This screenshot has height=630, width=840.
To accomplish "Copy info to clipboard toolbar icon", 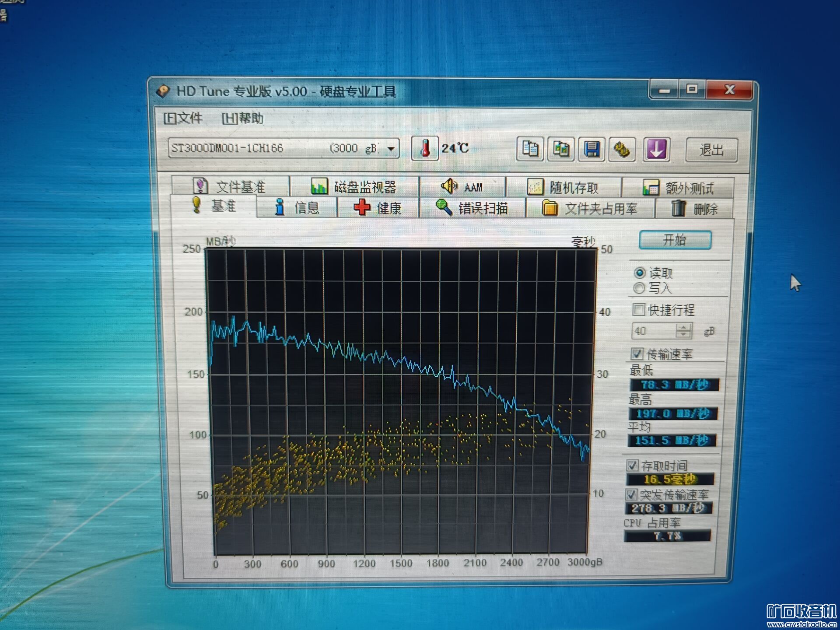I will 530,149.
